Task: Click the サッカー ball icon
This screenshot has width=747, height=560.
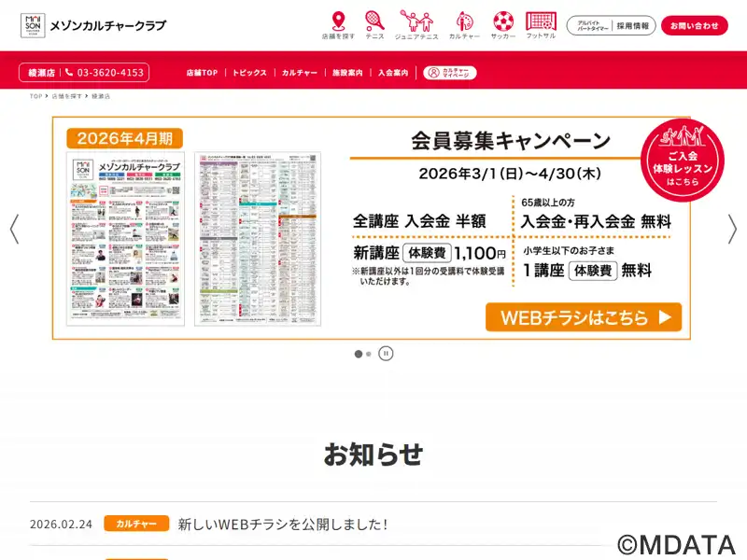Action: 503,21
